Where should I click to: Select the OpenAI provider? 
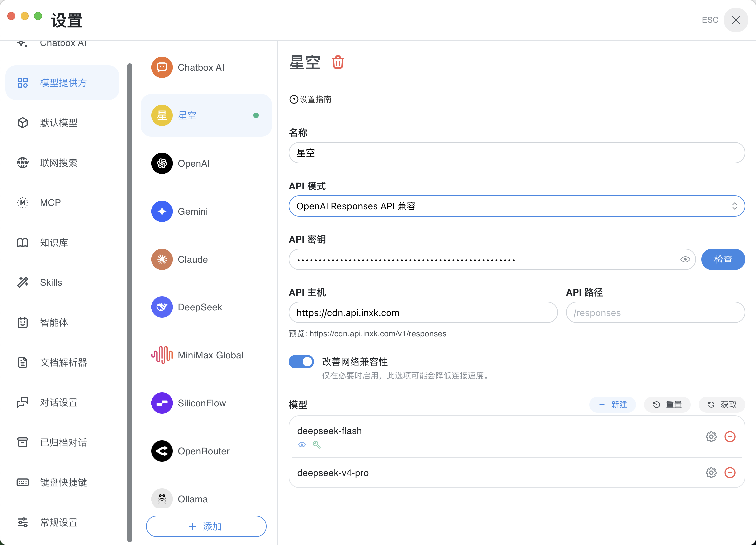click(x=206, y=163)
